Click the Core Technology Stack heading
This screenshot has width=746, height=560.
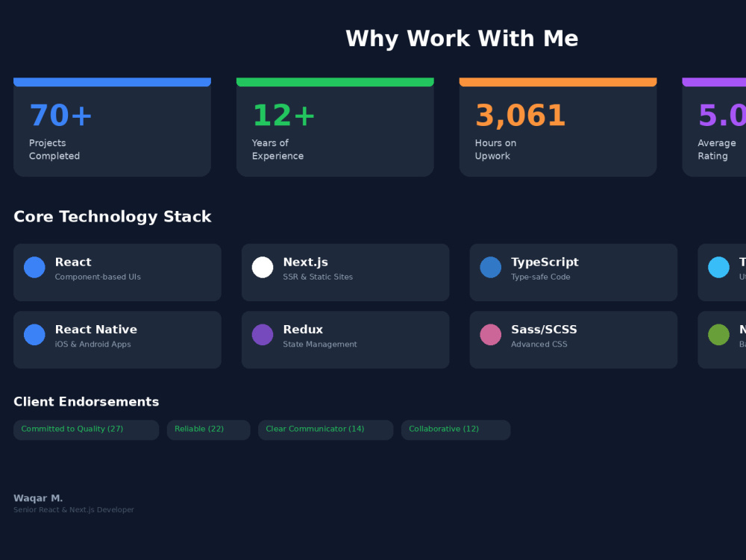pyautogui.click(x=113, y=217)
